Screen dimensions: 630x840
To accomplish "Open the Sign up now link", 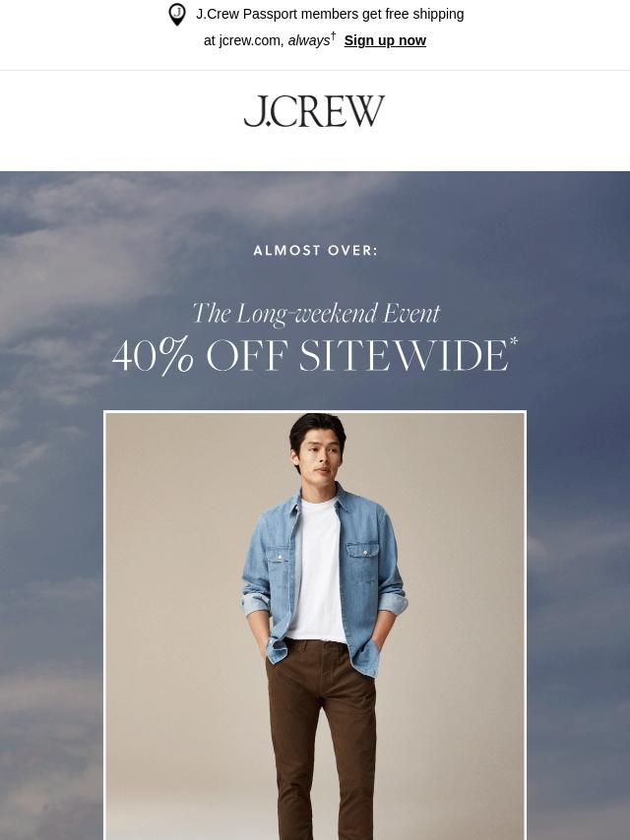I will pyautogui.click(x=385, y=40).
